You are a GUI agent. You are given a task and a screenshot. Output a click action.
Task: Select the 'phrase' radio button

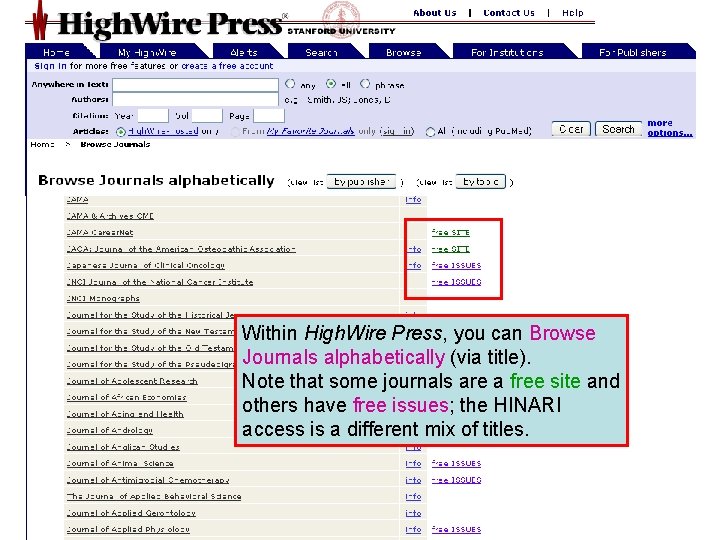(x=365, y=84)
